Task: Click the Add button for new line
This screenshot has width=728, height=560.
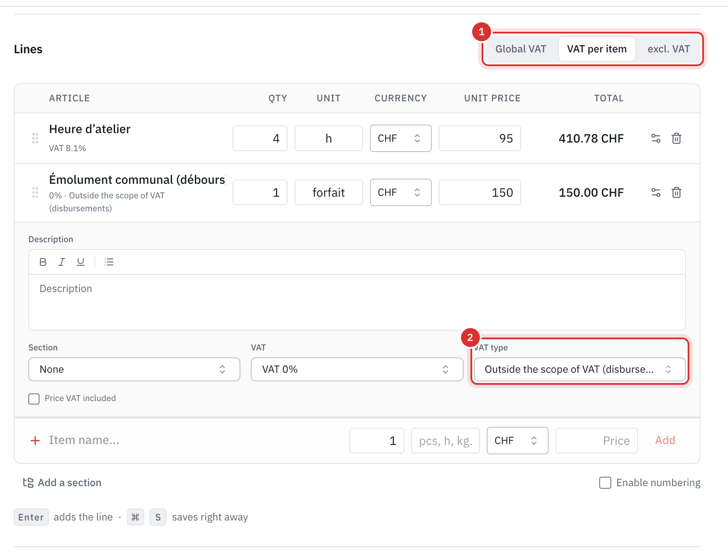Action: (x=665, y=440)
